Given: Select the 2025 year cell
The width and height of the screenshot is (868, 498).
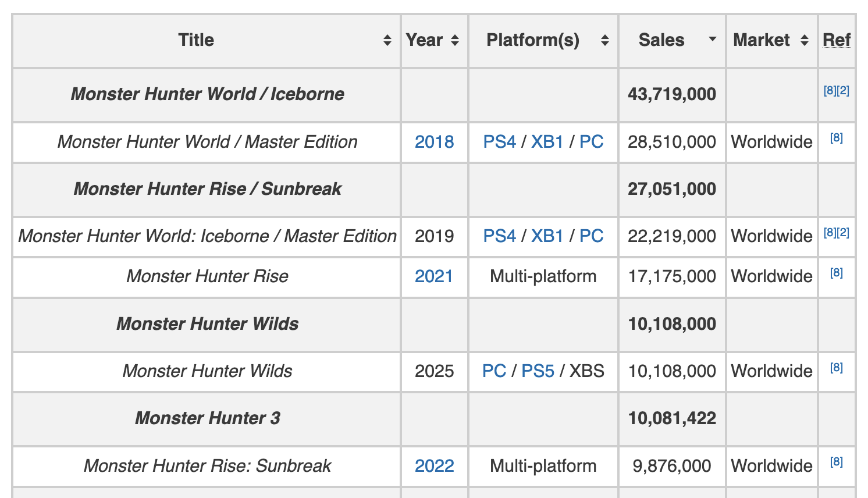Looking at the screenshot, I should 434,371.
